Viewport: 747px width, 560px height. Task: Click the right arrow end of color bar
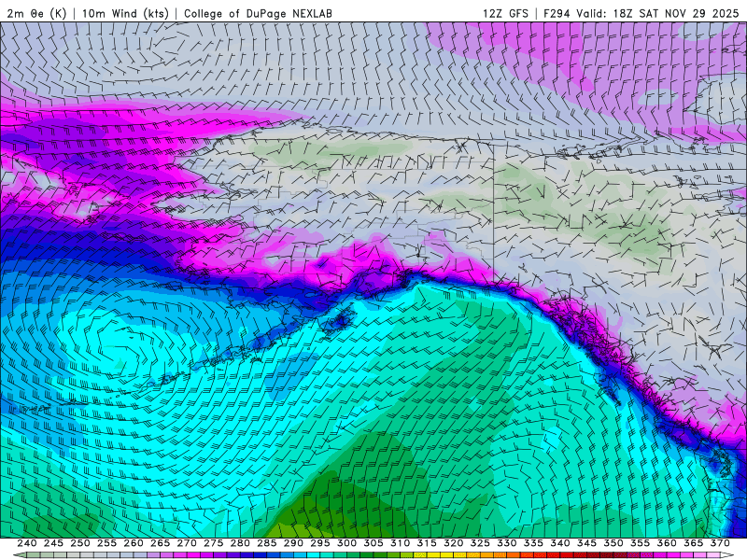[727, 555]
